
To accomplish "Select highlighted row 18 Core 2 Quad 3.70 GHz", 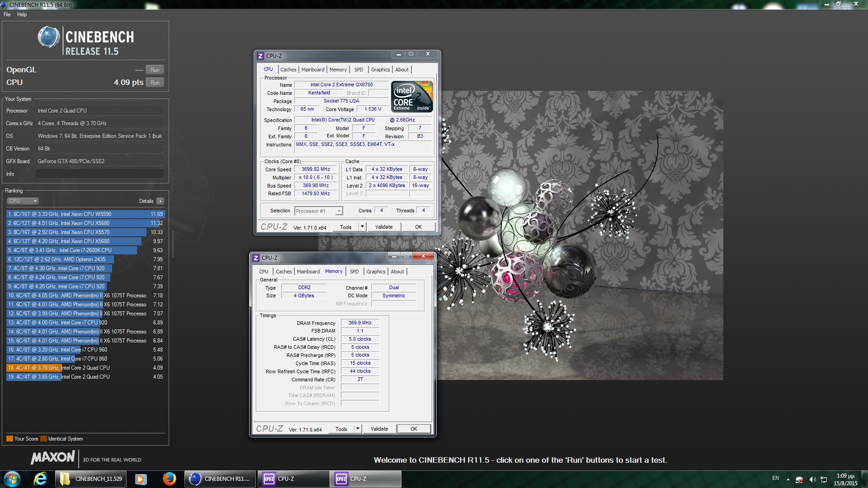I will point(85,368).
